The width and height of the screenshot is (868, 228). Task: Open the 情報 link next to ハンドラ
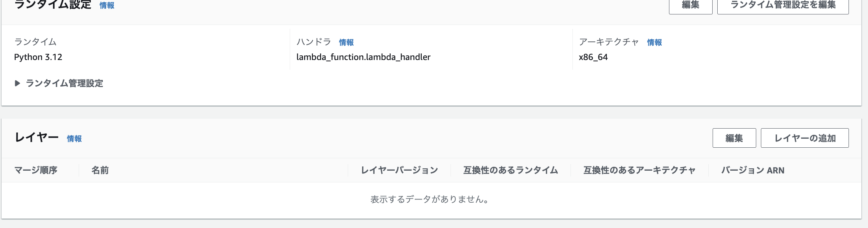(x=346, y=42)
